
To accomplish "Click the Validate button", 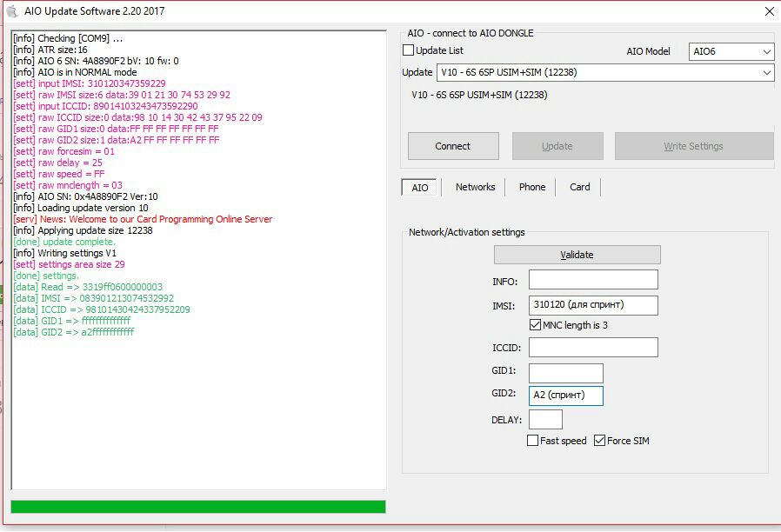I will click(577, 255).
